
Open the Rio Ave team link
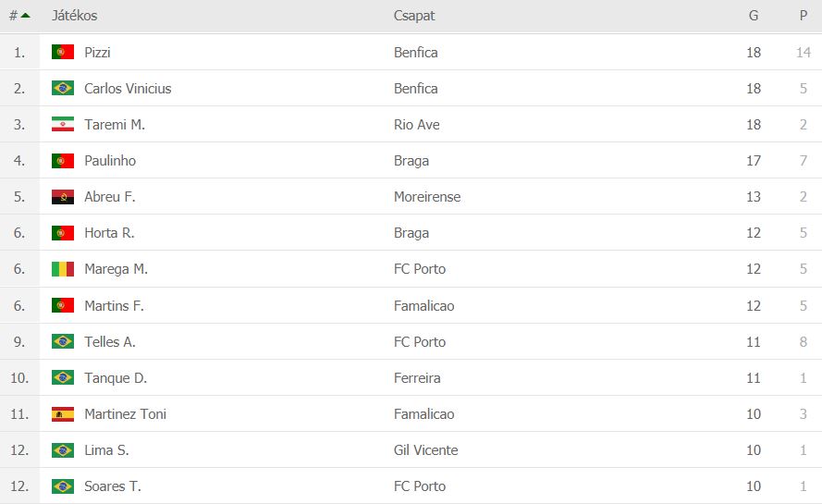point(417,124)
